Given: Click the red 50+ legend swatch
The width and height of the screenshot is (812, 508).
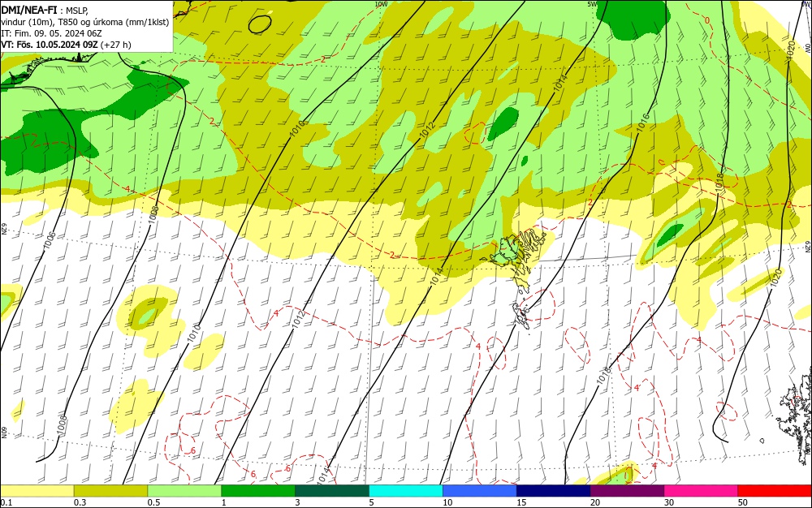Looking at the screenshot, I should pyautogui.click(x=775, y=491).
